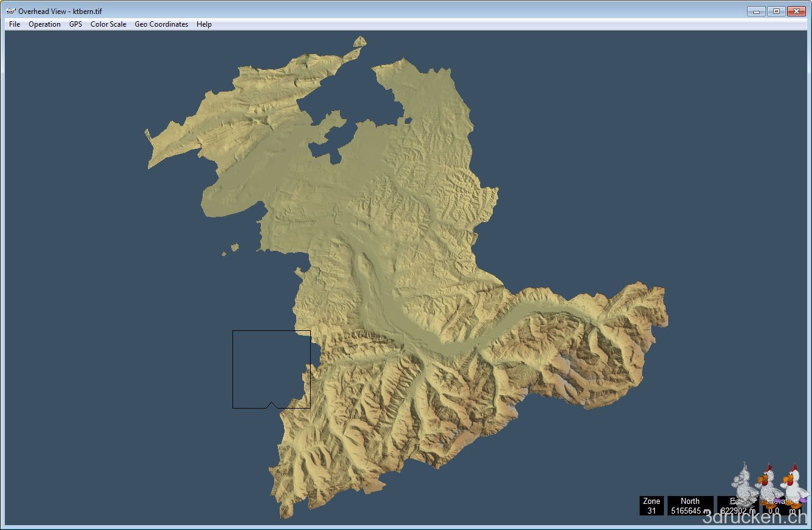The height and width of the screenshot is (530, 812).
Task: Minimize the Overhead View window
Action: [756, 11]
